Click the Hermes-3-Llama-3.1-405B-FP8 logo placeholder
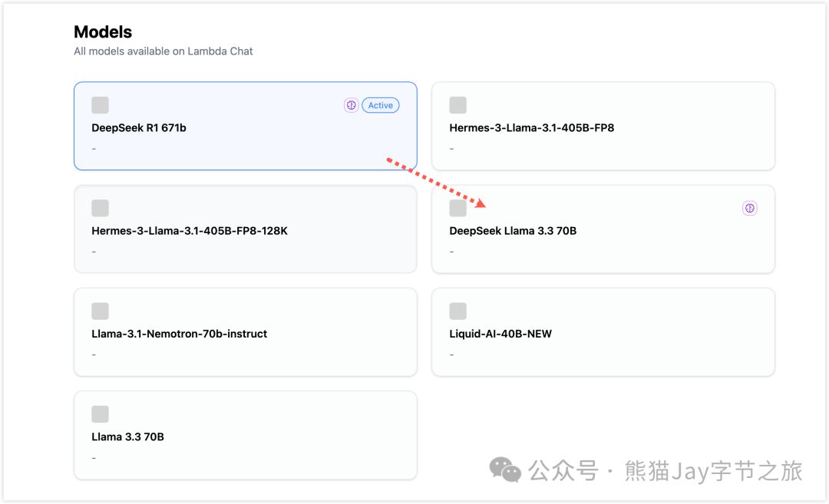The width and height of the screenshot is (829, 504). click(457, 105)
